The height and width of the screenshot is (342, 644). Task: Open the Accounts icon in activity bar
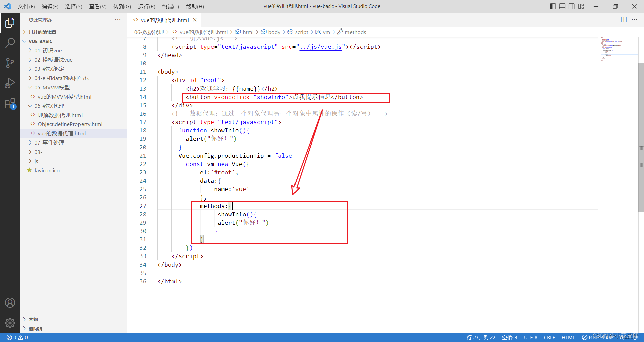[x=10, y=303]
